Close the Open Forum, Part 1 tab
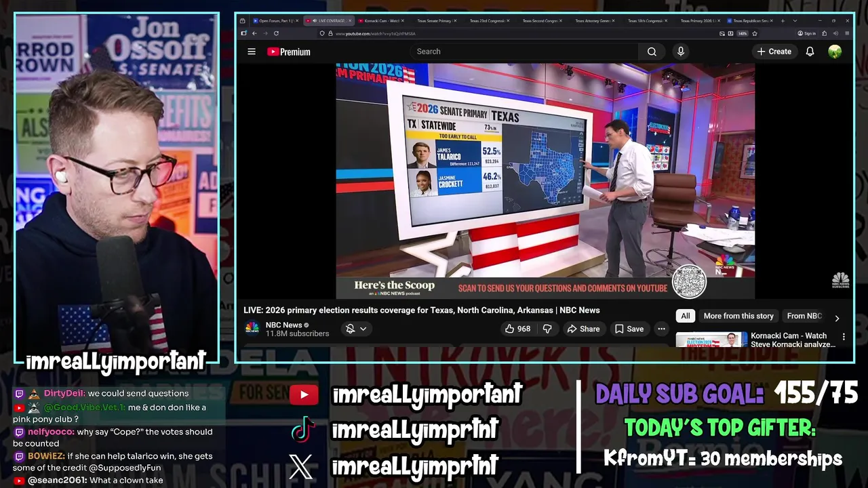Image resolution: width=868 pixels, height=488 pixels. click(297, 21)
